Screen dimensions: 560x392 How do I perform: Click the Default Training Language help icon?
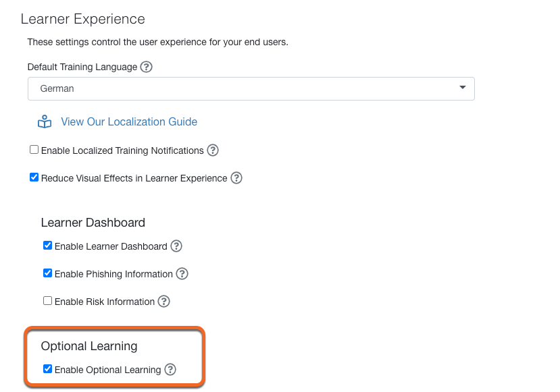147,67
